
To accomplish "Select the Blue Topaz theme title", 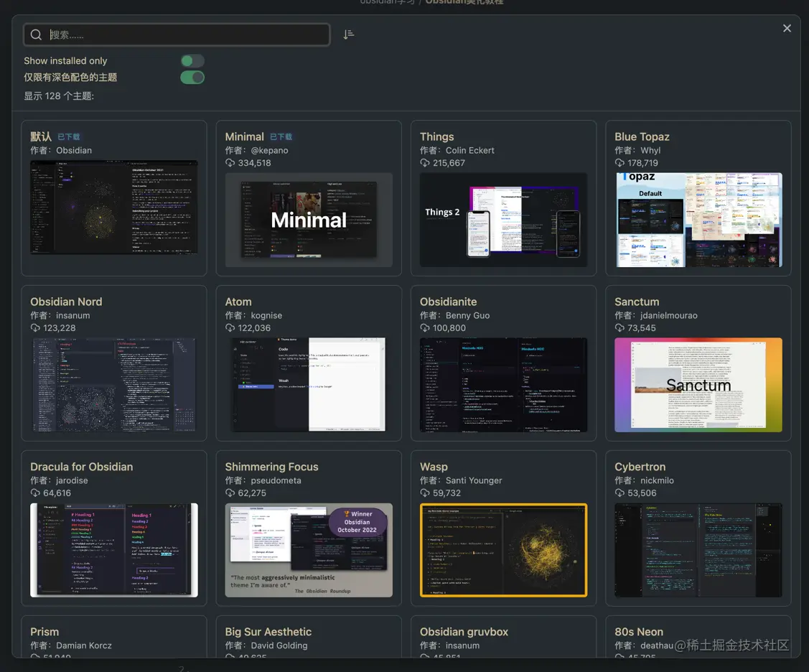I will 642,137.
